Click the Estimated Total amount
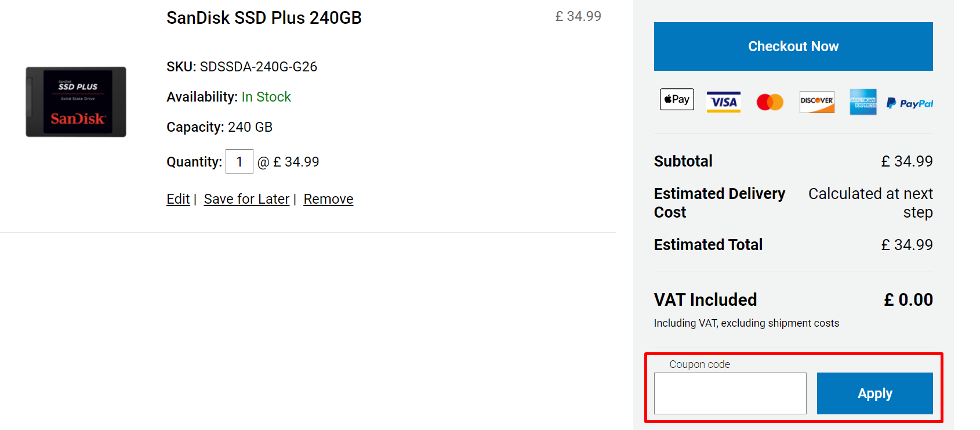The image size is (980, 430). tap(907, 245)
